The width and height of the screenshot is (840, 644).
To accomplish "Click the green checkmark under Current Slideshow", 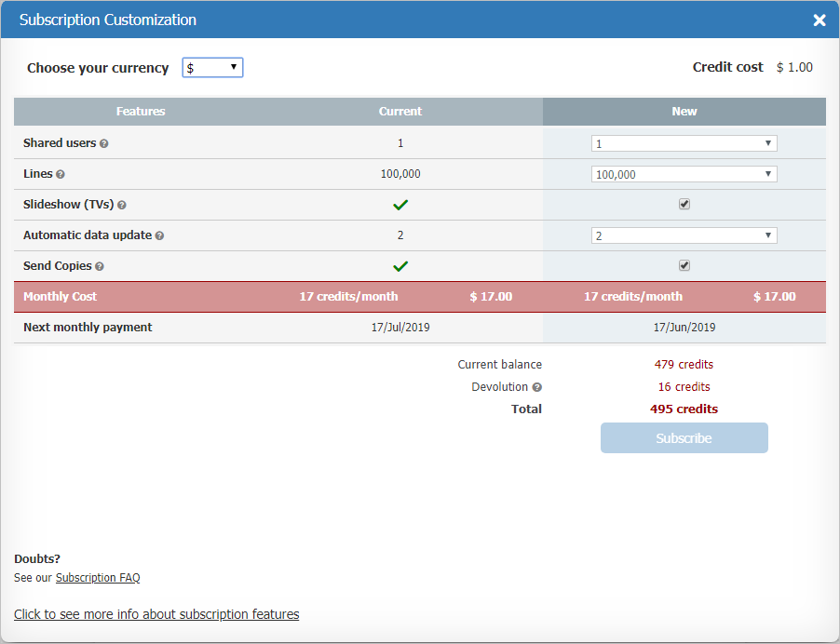I will (x=400, y=203).
